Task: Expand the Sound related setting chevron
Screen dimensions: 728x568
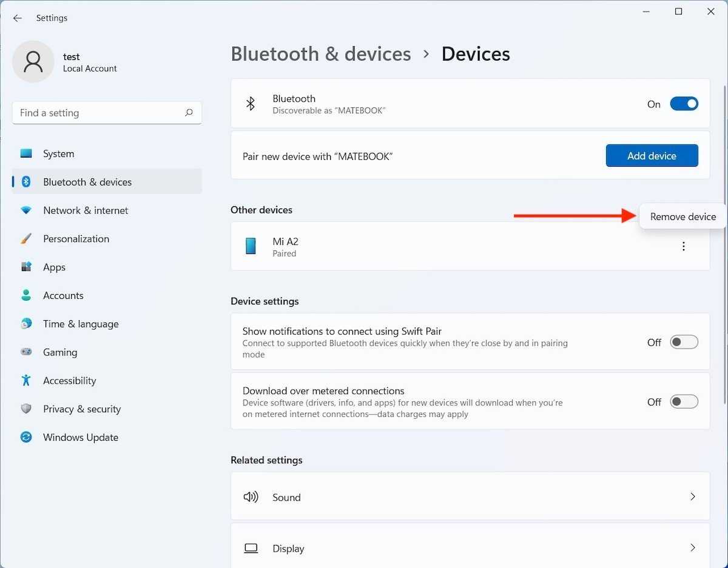Action: [692, 496]
